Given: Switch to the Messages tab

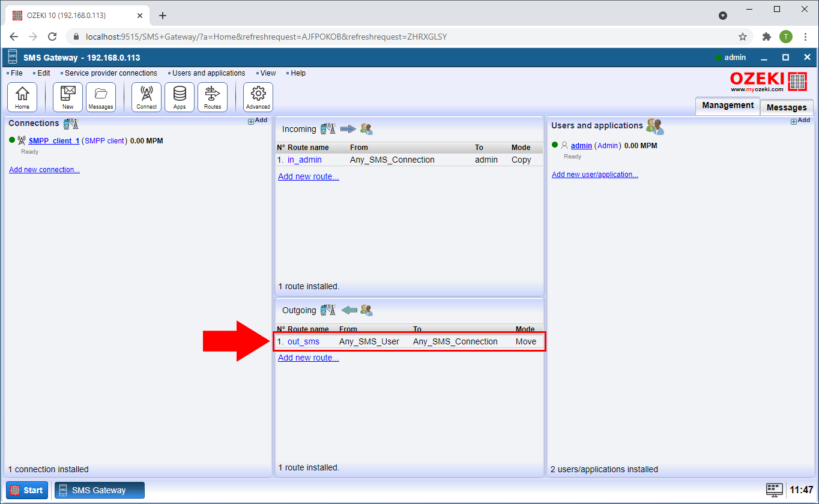Looking at the screenshot, I should tap(787, 107).
